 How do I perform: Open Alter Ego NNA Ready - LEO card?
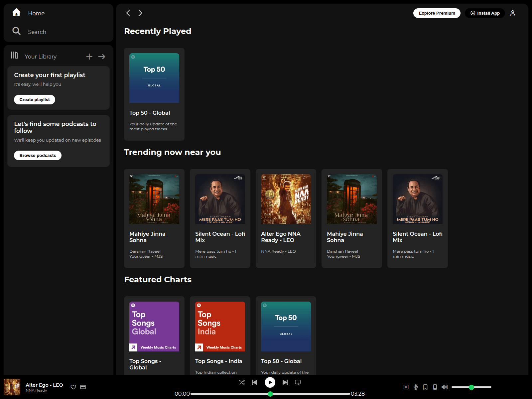click(x=286, y=218)
